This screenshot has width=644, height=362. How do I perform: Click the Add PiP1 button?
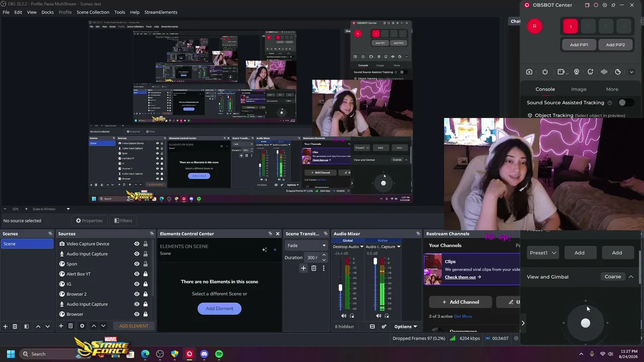tap(579, 45)
